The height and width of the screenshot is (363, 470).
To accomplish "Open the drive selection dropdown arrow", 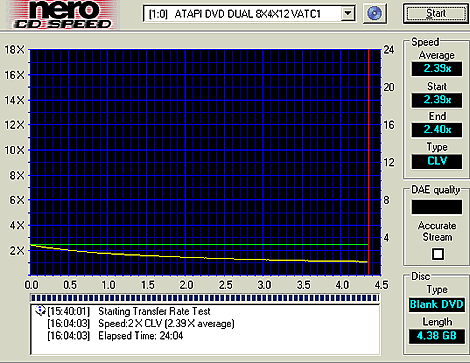I will point(348,13).
